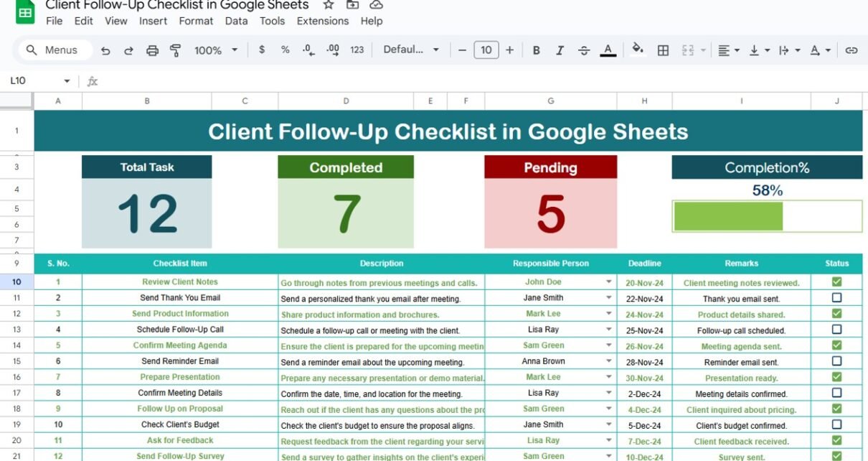Viewport: 868px width, 461px height.
Task: Select column D header
Action: point(346,101)
